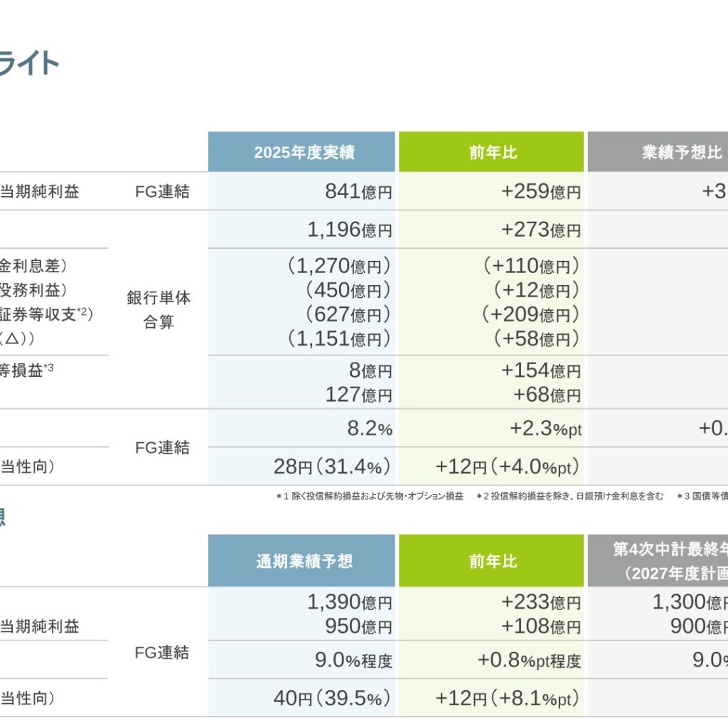Image resolution: width=728 pixels, height=728 pixels.
Task: Click FG連結 label beside 841億円
Action: (x=162, y=191)
